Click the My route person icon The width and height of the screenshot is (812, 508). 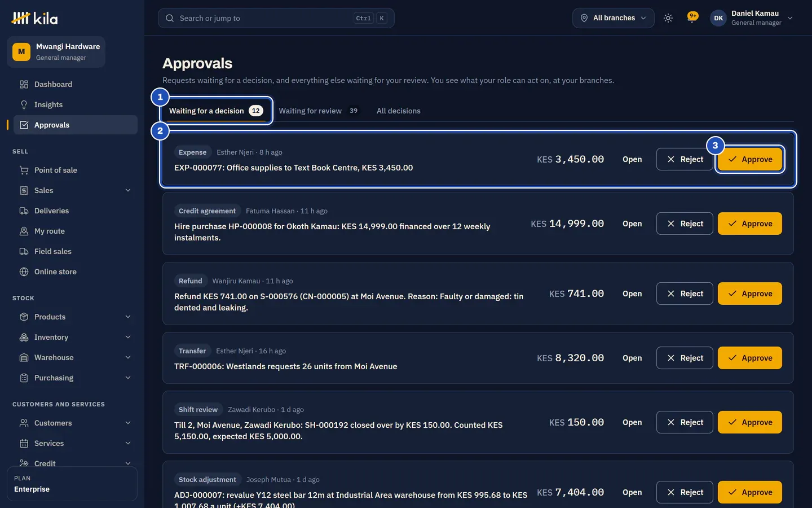[x=24, y=231]
